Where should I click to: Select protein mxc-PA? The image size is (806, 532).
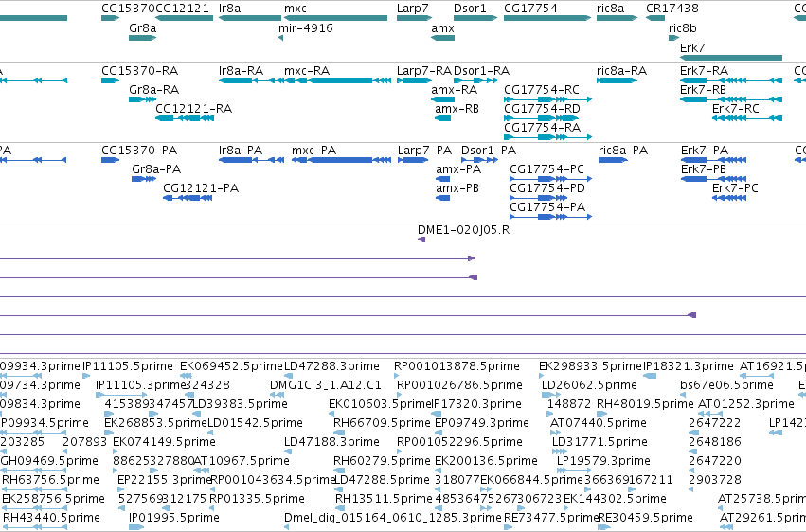314,150
